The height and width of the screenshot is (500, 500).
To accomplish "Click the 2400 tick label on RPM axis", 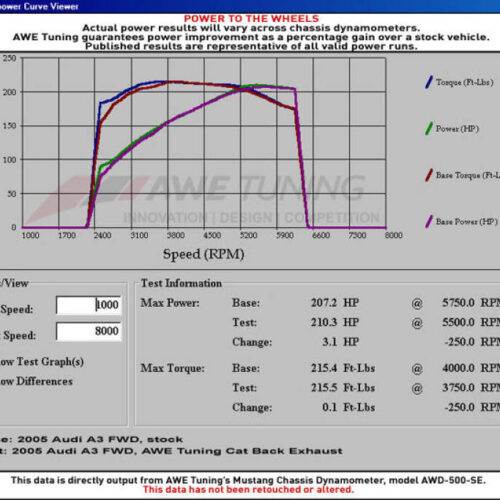I will point(102,235).
